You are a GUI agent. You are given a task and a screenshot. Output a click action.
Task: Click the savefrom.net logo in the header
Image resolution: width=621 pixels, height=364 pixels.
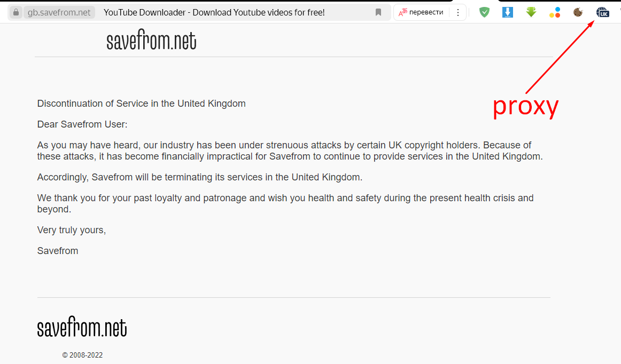(x=151, y=41)
